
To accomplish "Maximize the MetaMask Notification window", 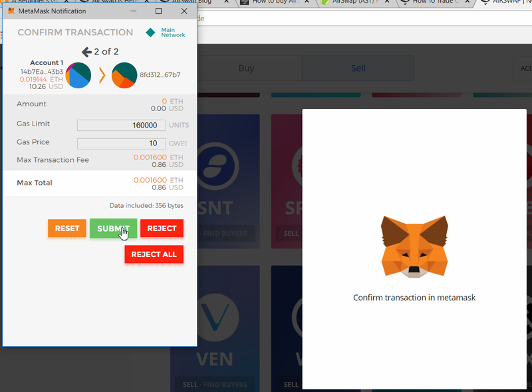I will tap(158, 11).
